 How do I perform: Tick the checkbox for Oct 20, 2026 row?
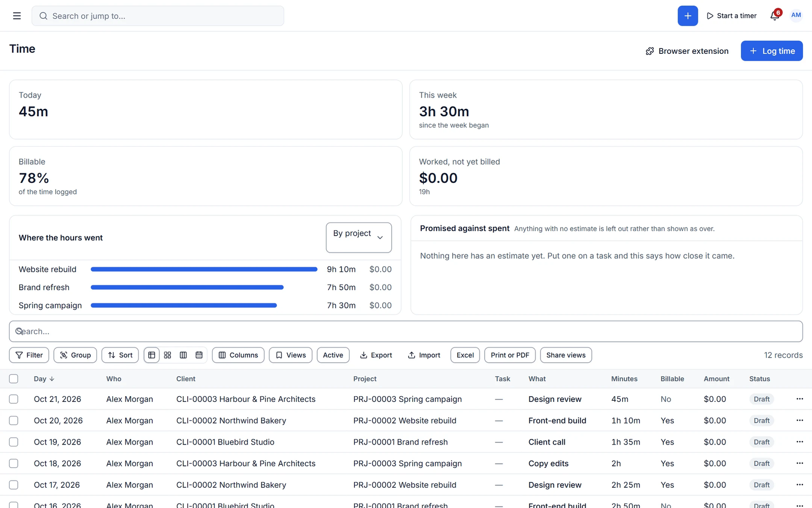pos(14,421)
